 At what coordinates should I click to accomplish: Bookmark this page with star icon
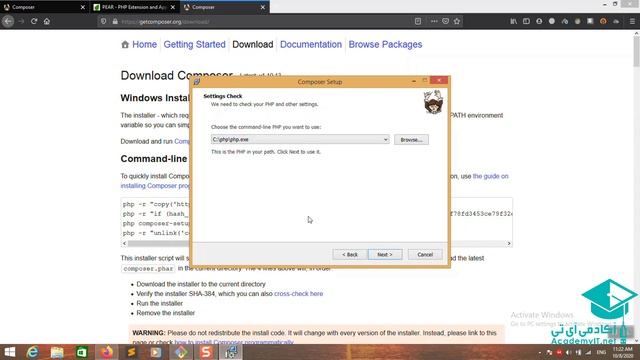click(457, 21)
